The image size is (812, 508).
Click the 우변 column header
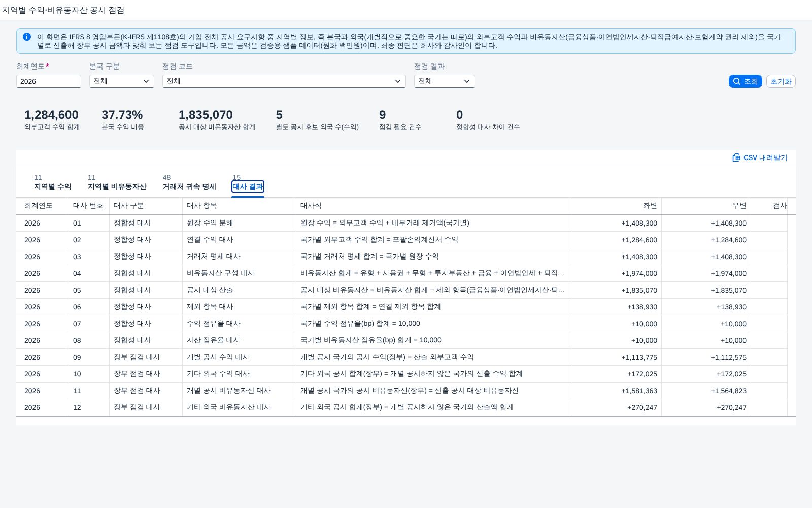point(706,206)
